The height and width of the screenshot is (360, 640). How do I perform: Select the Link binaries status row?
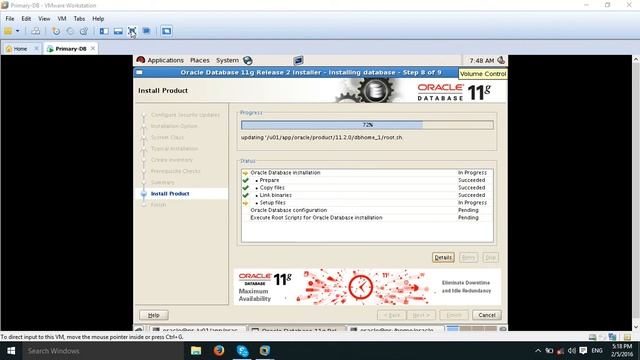click(367, 195)
